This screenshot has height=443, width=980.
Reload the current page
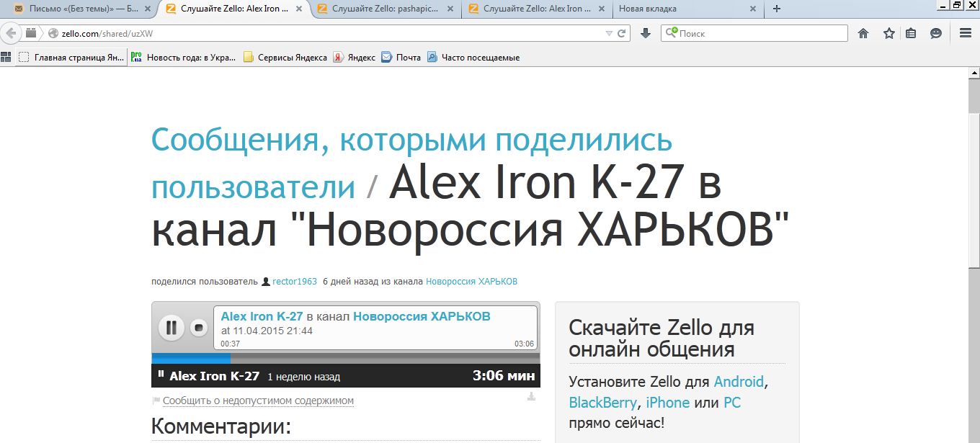[621, 33]
